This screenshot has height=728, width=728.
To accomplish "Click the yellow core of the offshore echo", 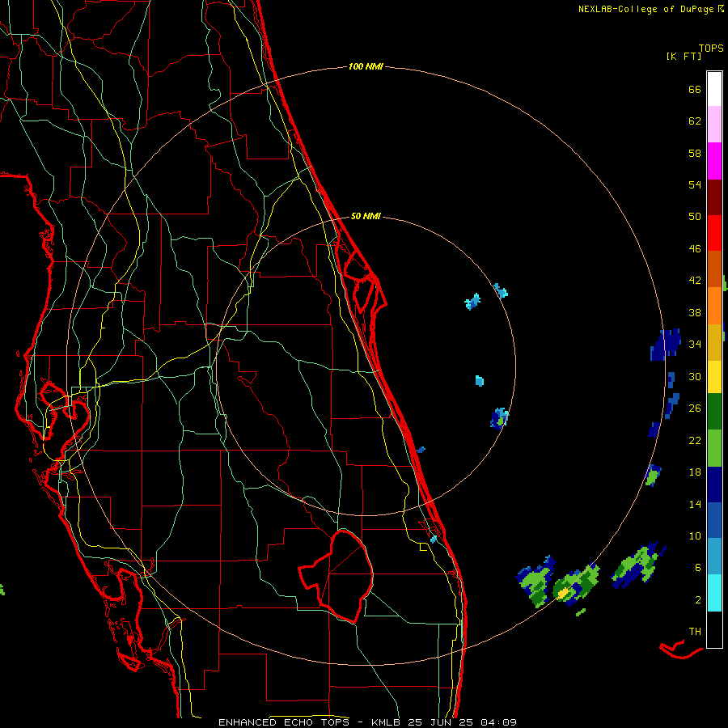I will tap(563, 593).
